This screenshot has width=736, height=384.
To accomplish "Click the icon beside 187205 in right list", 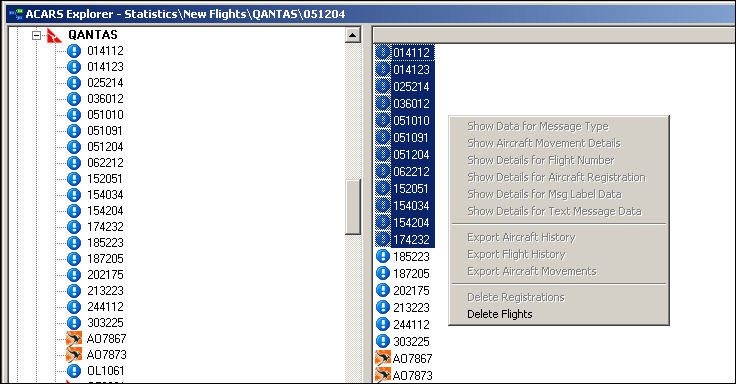I will 383,273.
